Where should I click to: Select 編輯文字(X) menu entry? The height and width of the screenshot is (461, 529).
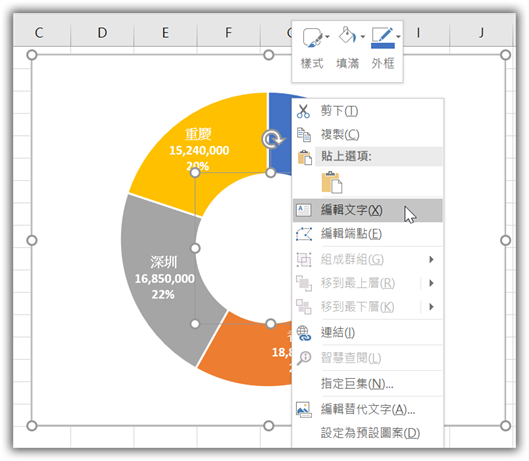(x=367, y=211)
